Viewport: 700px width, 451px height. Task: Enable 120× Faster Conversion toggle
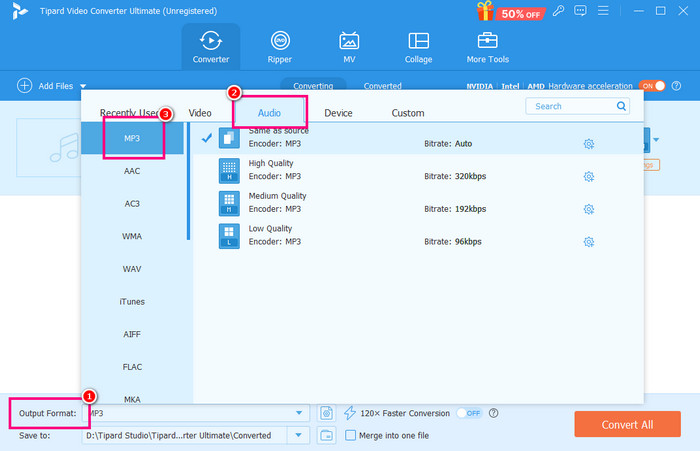click(468, 413)
